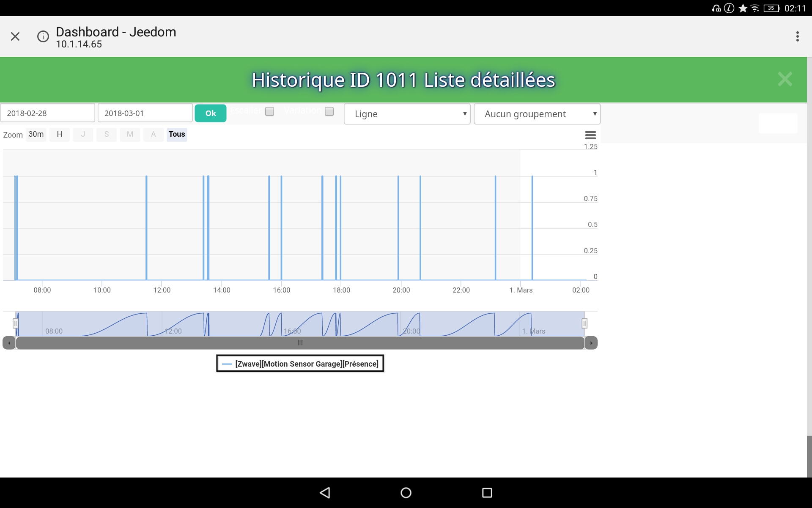Screen dimensions: 812x508
Task: Click the left navigation arrow icon
Action: click(9, 343)
